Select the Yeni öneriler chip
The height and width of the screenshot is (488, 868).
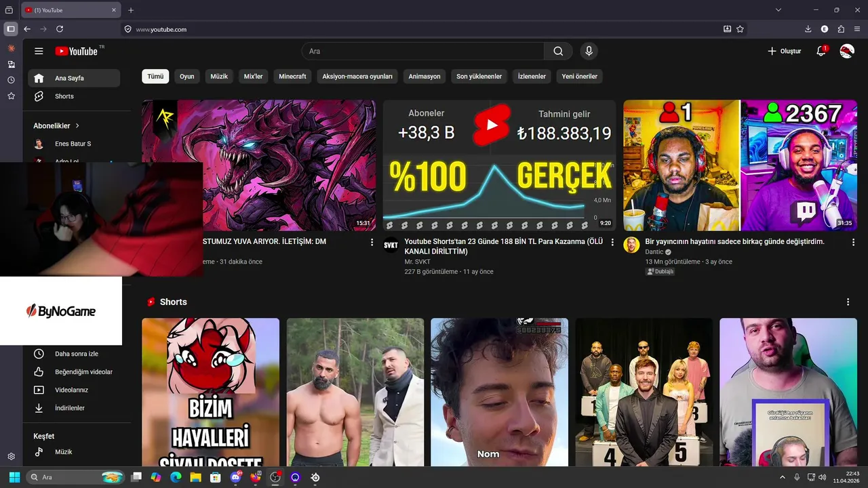pyautogui.click(x=580, y=77)
